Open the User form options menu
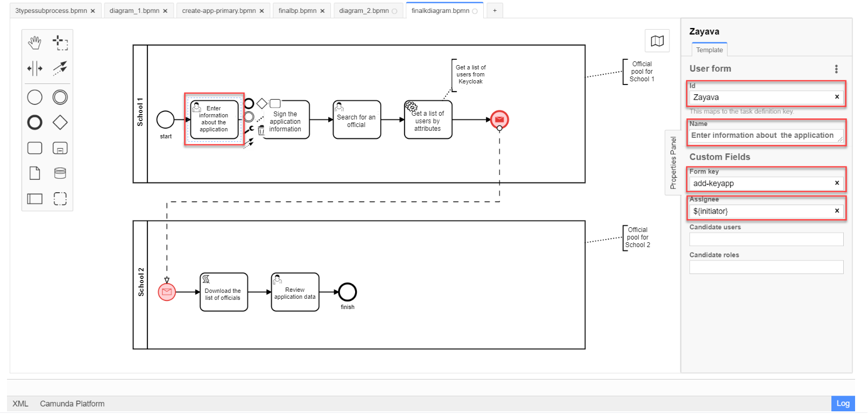The width and height of the screenshot is (868, 414). click(836, 69)
